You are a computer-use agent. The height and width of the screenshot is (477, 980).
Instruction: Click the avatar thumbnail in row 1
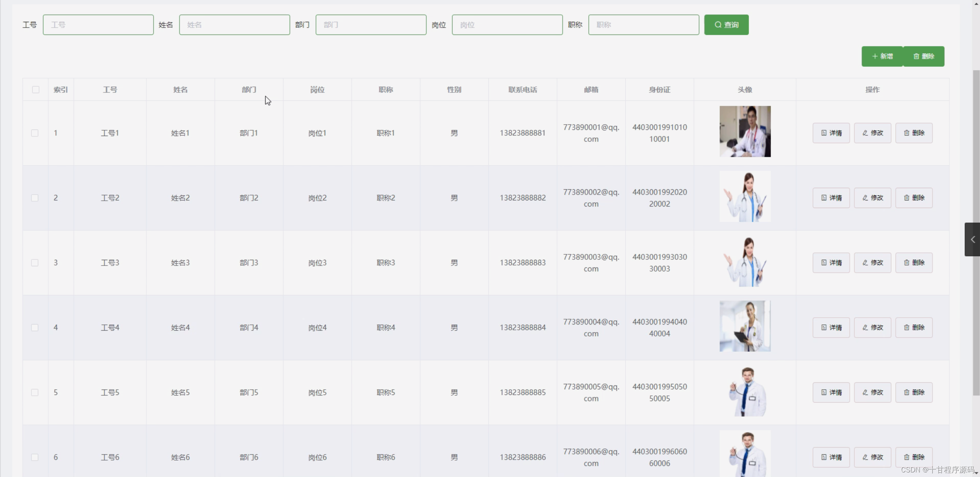[745, 131]
